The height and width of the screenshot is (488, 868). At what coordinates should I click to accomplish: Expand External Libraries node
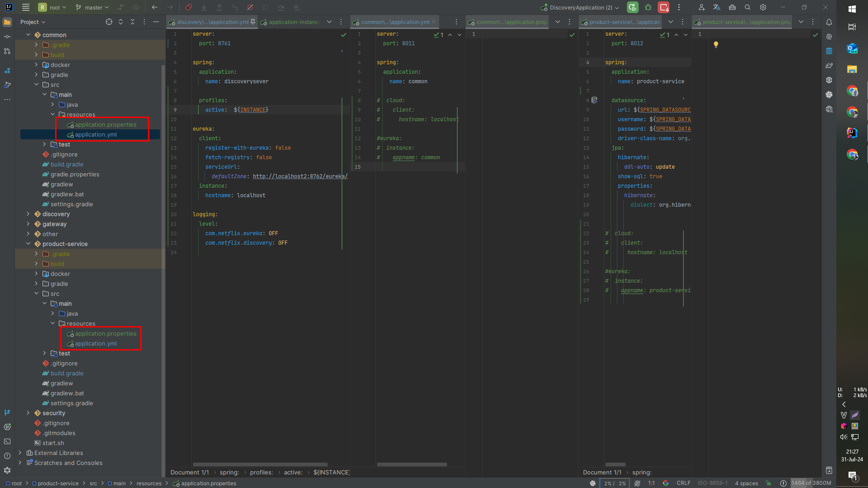click(20, 453)
